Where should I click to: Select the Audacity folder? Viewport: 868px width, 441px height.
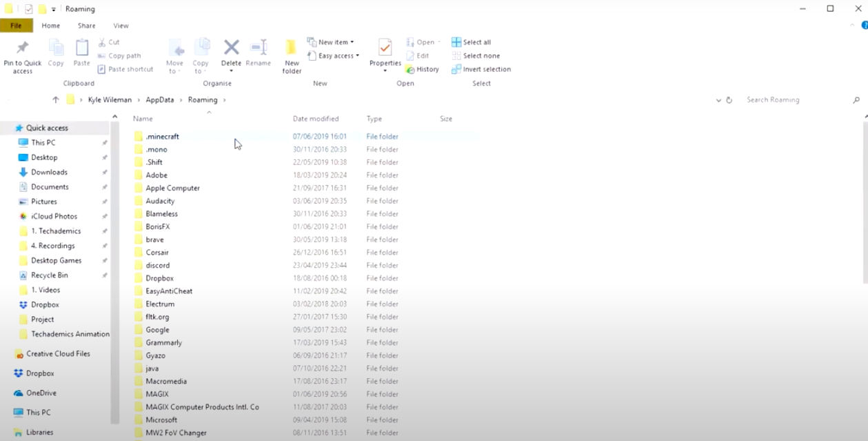pos(160,201)
